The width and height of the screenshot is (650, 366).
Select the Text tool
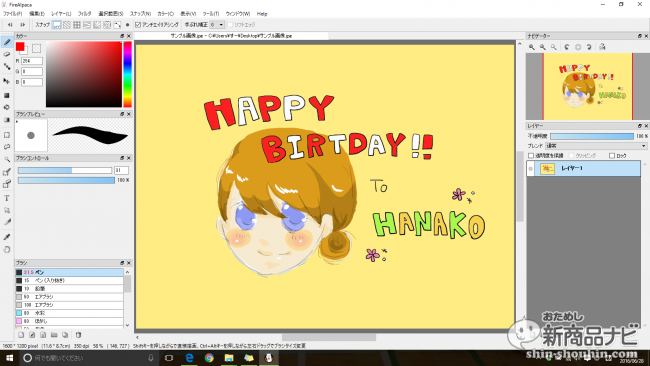7,198
